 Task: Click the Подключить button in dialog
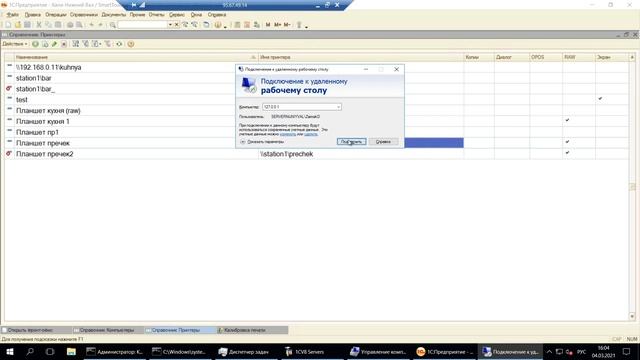(x=351, y=142)
